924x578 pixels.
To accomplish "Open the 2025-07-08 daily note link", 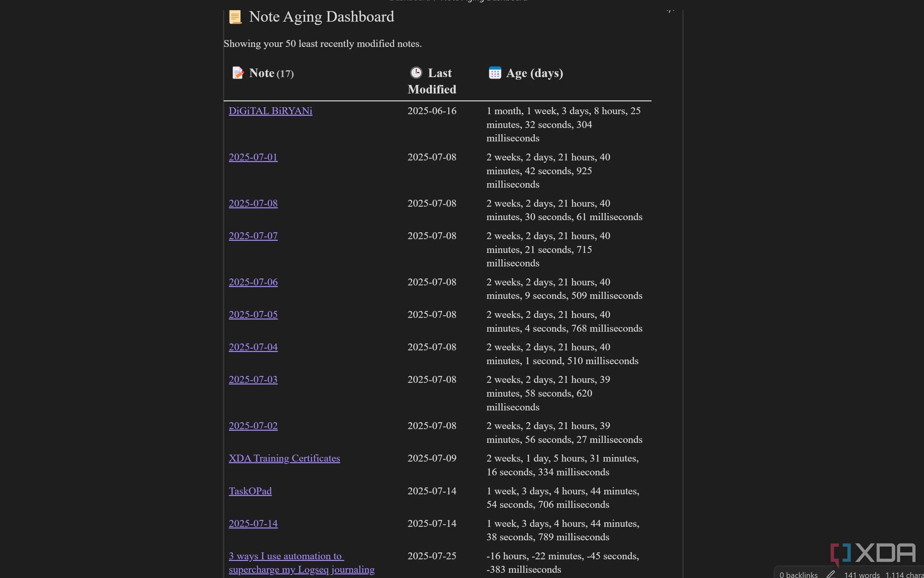I will (253, 203).
